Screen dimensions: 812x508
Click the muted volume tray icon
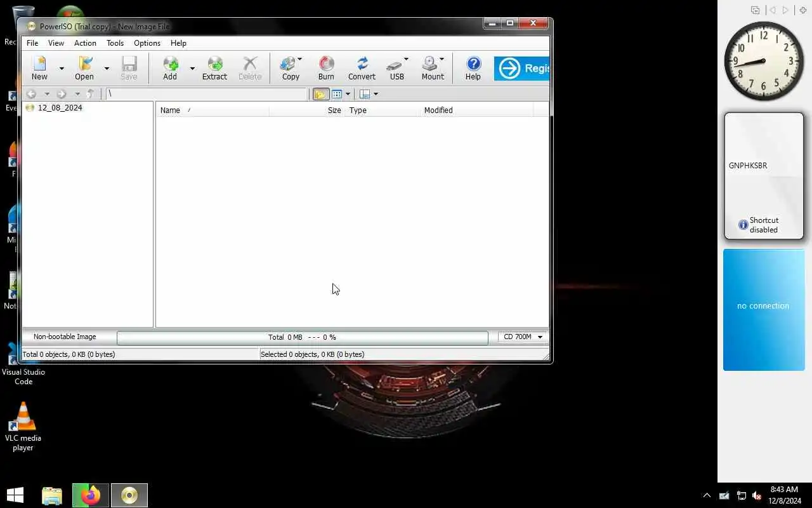tap(757, 496)
